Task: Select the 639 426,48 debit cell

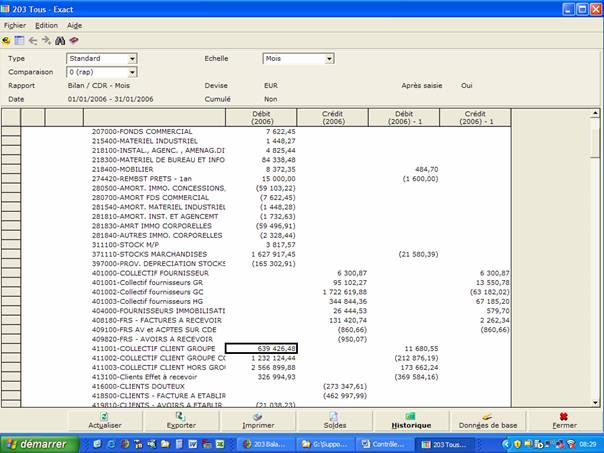Action: (x=261, y=348)
